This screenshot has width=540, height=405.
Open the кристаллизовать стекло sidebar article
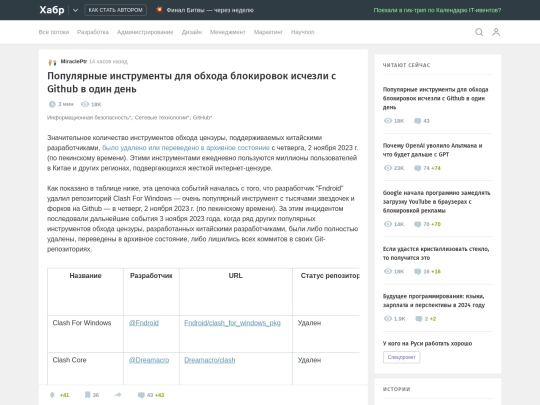436,253
